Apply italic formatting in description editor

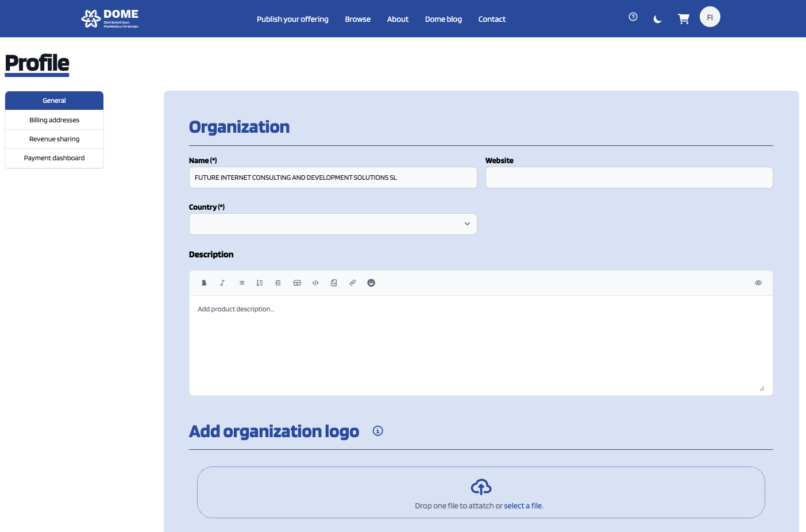pos(222,283)
